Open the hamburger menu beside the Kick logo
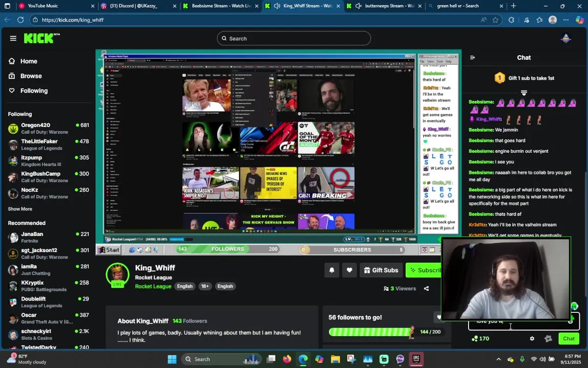This screenshot has height=368, width=588. (13, 38)
